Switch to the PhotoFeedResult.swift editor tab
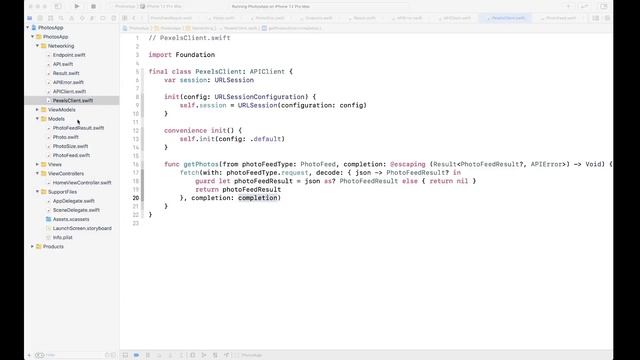 (171, 18)
